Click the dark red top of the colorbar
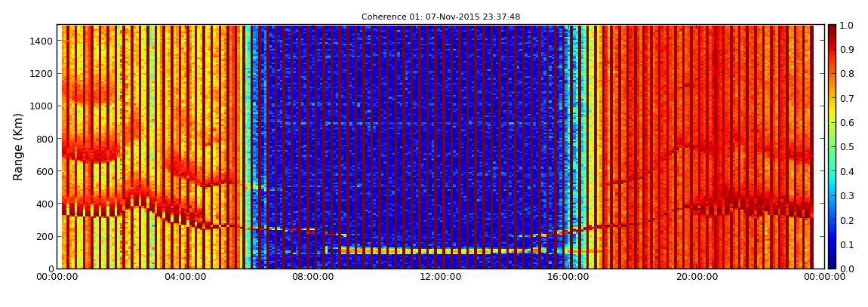Viewport: 868px width, 307px height. (x=832, y=30)
